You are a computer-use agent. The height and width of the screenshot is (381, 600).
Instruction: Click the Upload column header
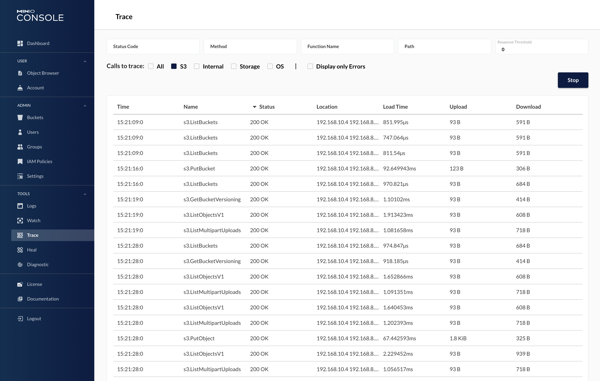click(x=458, y=107)
